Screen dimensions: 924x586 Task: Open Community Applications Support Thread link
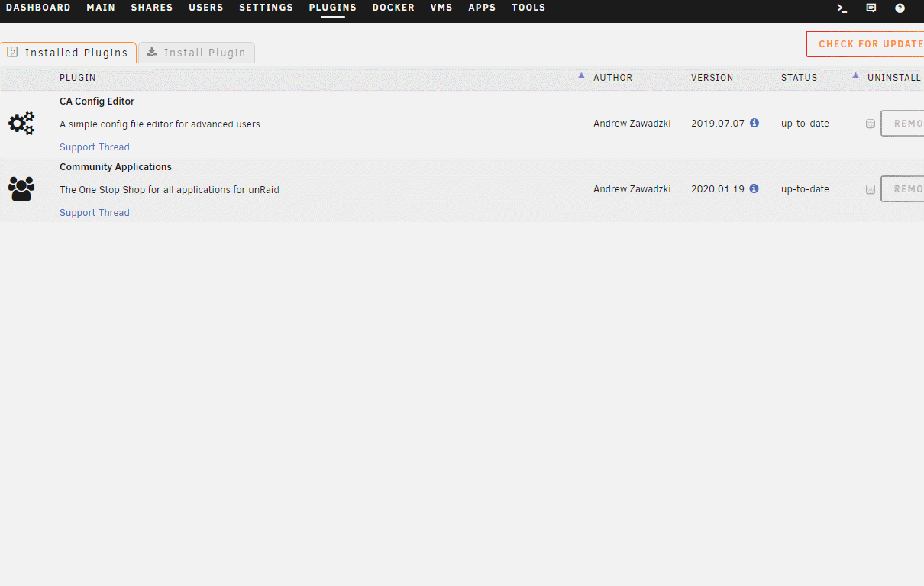95,213
